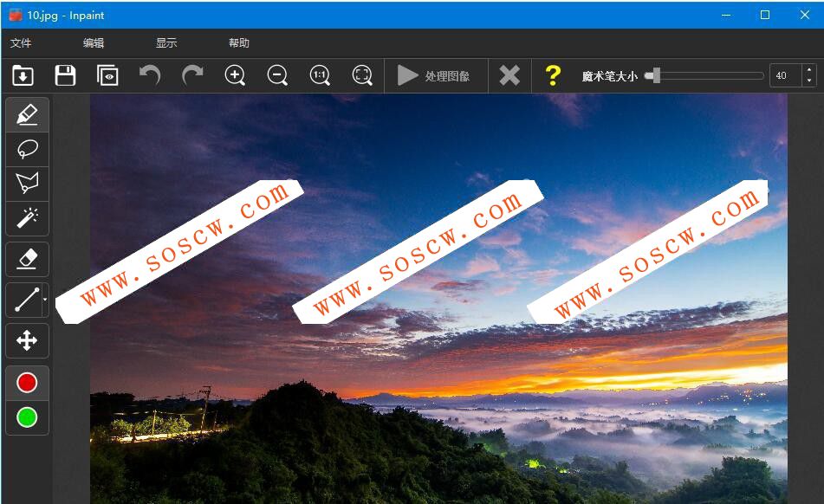Viewport: 824px width, 504px height.
Task: Select the Magic wand tool
Action: tap(28, 218)
